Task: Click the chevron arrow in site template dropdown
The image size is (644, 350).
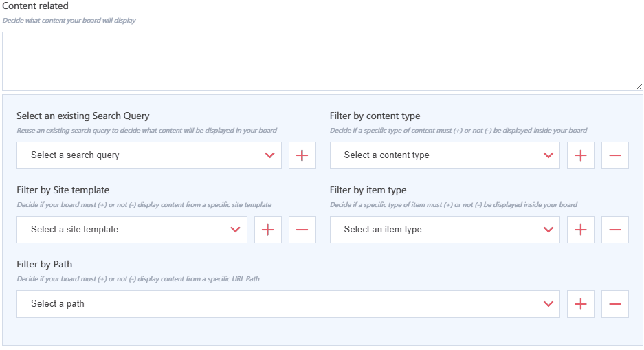Action: (x=235, y=230)
